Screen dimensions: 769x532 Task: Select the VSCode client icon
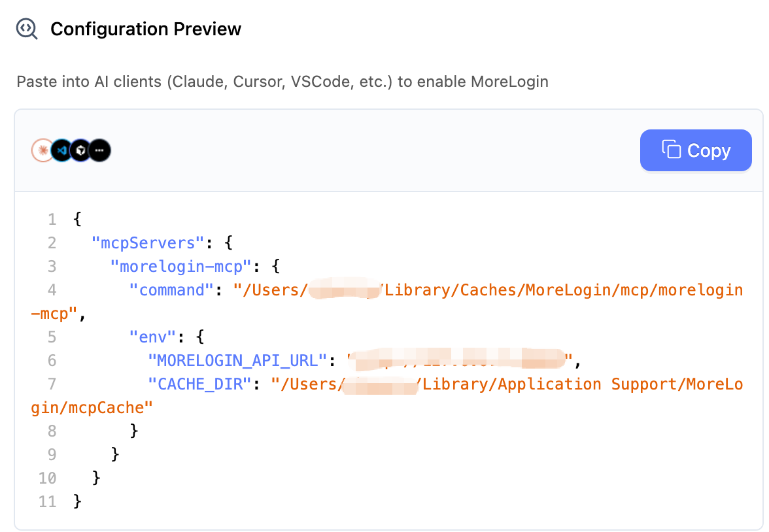(61, 150)
